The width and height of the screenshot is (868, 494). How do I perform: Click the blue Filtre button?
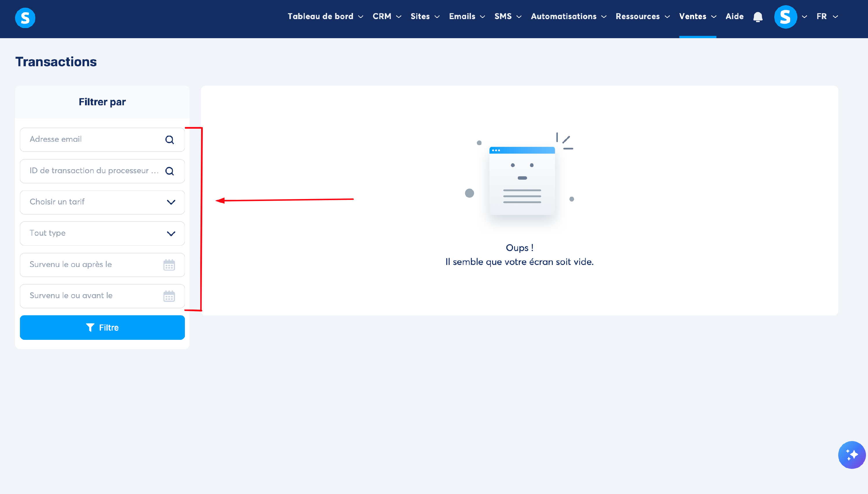[x=102, y=327]
